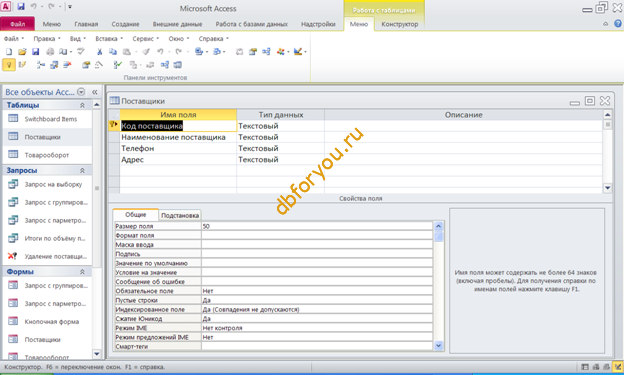Click the Indexes icon beside the key button
Image resolution: width=624 pixels, height=375 pixels.
[x=22, y=65]
